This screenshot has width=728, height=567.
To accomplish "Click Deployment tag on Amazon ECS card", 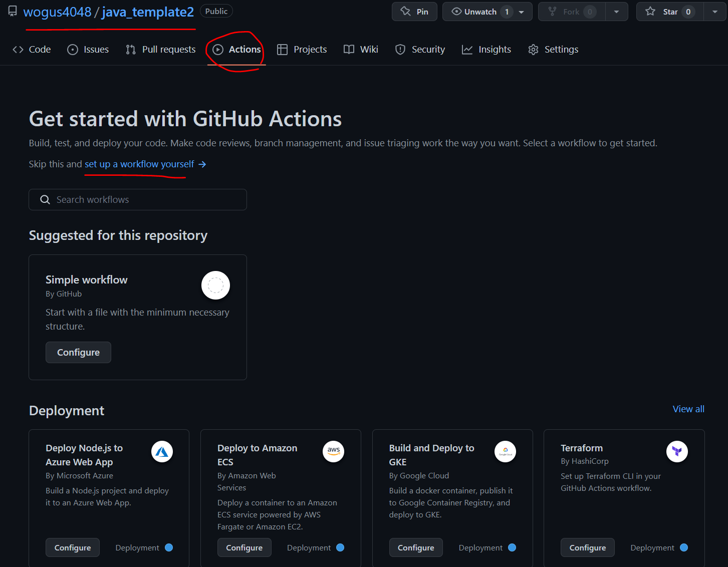I will [316, 548].
